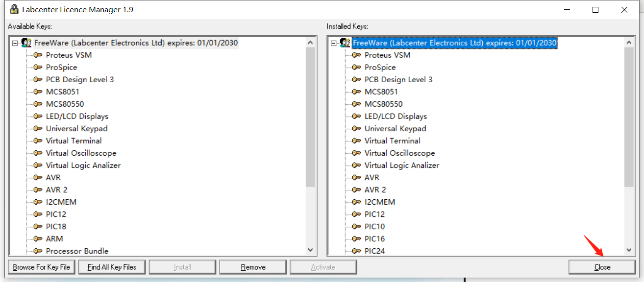Click key icon beside Proteus VSM in Available Keys
Image resolution: width=644 pixels, height=282 pixels.
coord(38,55)
